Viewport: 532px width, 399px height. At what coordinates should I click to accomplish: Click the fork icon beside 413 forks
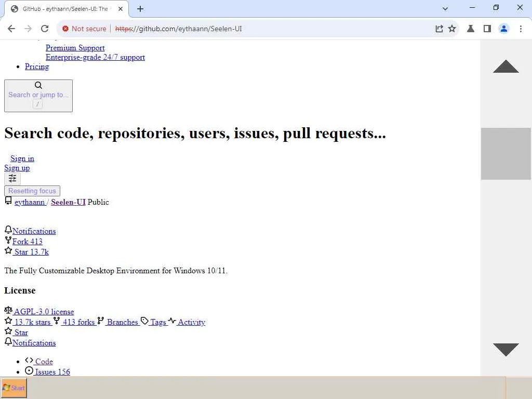point(57,321)
